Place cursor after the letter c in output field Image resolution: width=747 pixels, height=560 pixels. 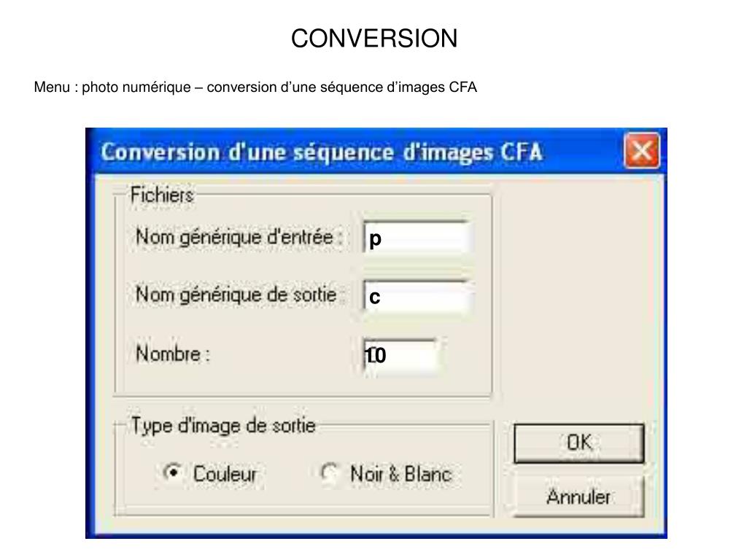382,297
